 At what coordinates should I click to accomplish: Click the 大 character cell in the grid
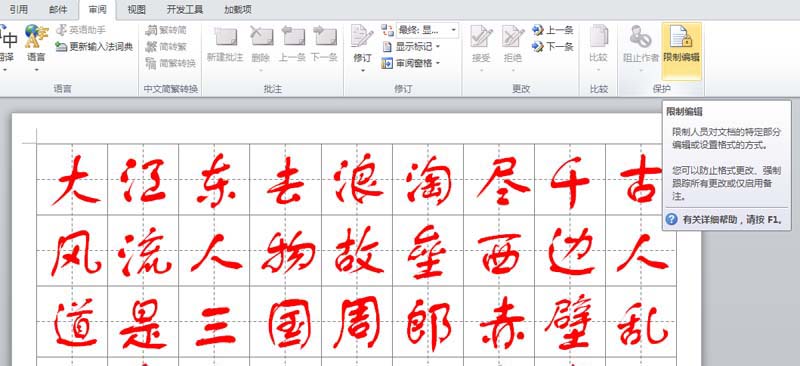[72, 179]
